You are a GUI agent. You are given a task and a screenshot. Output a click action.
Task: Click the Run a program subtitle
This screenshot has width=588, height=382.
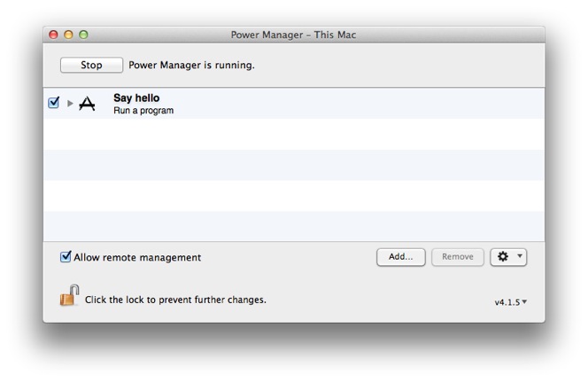(x=143, y=111)
